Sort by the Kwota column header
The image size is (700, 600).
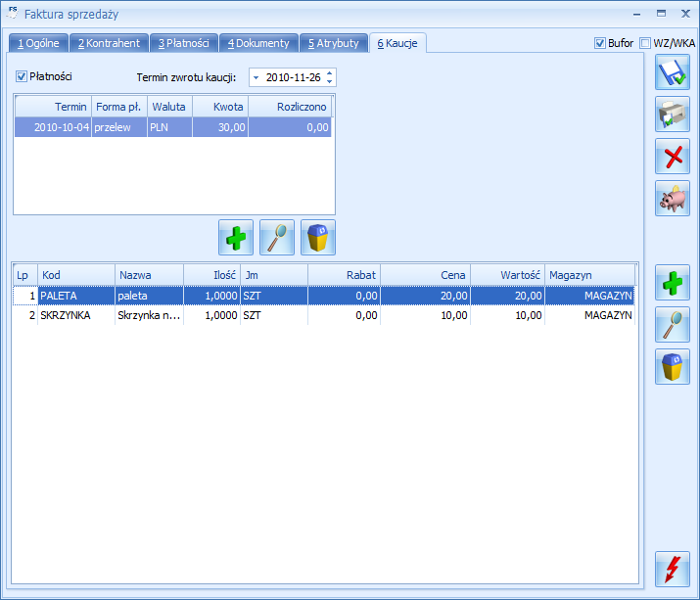point(220,107)
